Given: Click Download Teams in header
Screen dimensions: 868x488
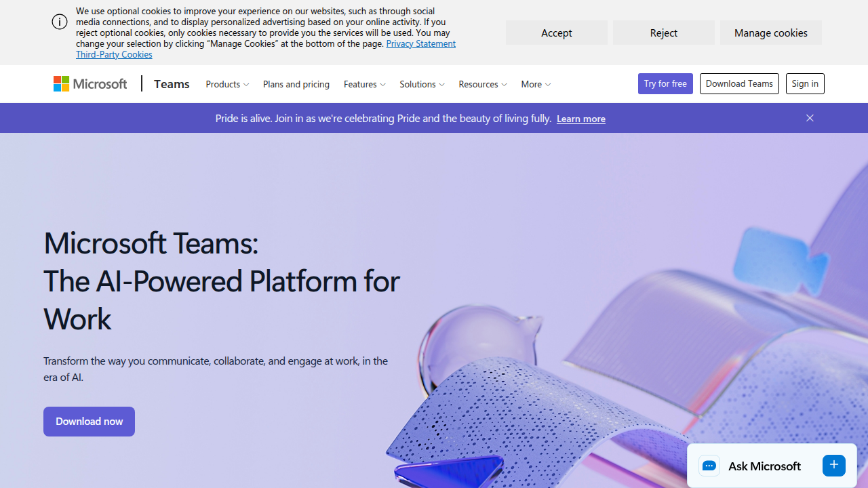Looking at the screenshot, I should (739, 83).
